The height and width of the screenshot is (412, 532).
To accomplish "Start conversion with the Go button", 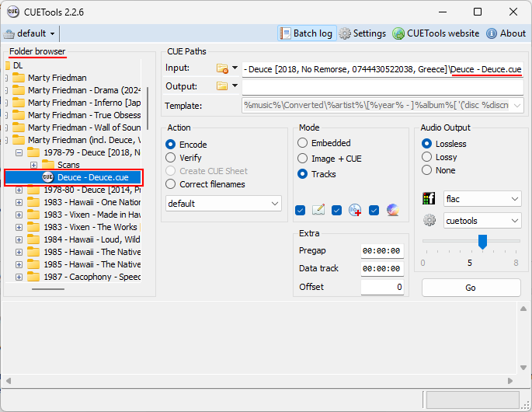I will [471, 288].
